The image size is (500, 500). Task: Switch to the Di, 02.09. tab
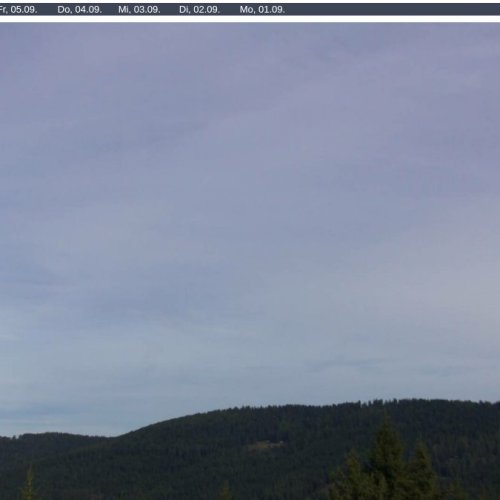pos(199,10)
